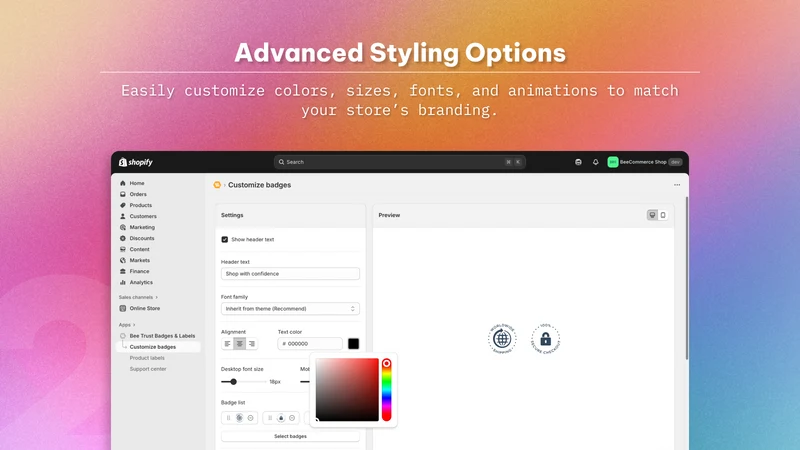The width and height of the screenshot is (800, 450).
Task: Switch preview to desktop view
Action: [x=652, y=215]
